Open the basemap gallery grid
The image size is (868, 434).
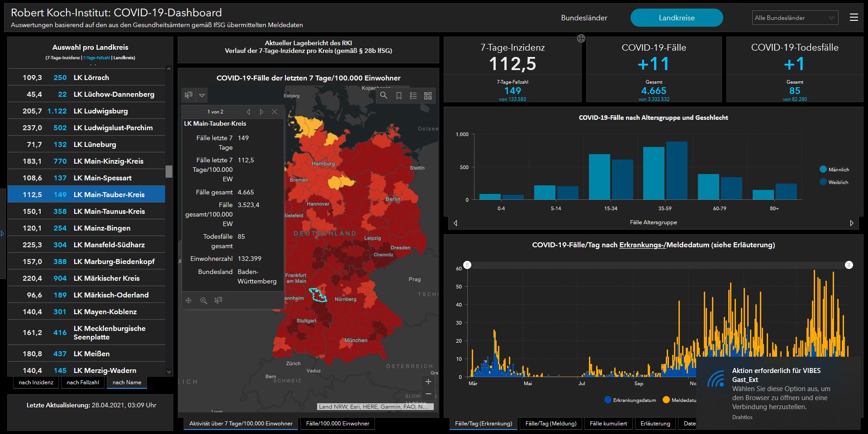click(x=428, y=95)
